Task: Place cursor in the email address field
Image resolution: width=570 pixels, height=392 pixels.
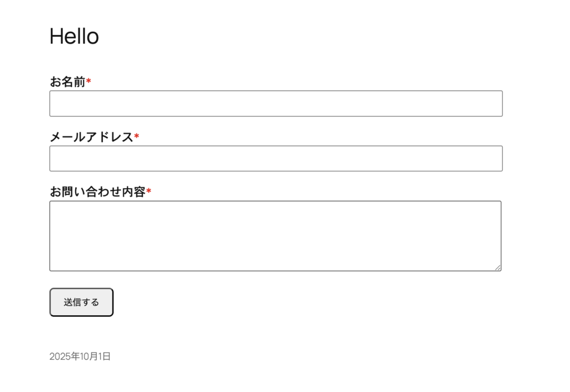Action: tap(276, 159)
